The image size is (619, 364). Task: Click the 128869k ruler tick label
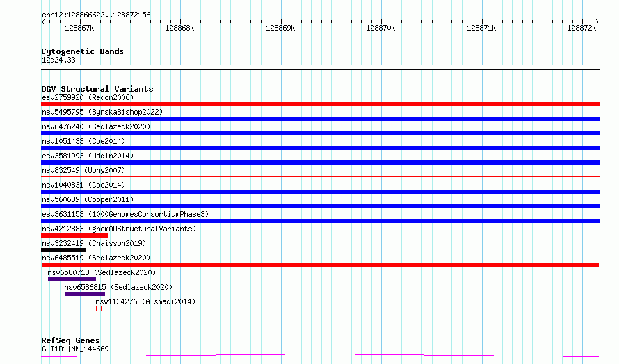[x=280, y=28]
